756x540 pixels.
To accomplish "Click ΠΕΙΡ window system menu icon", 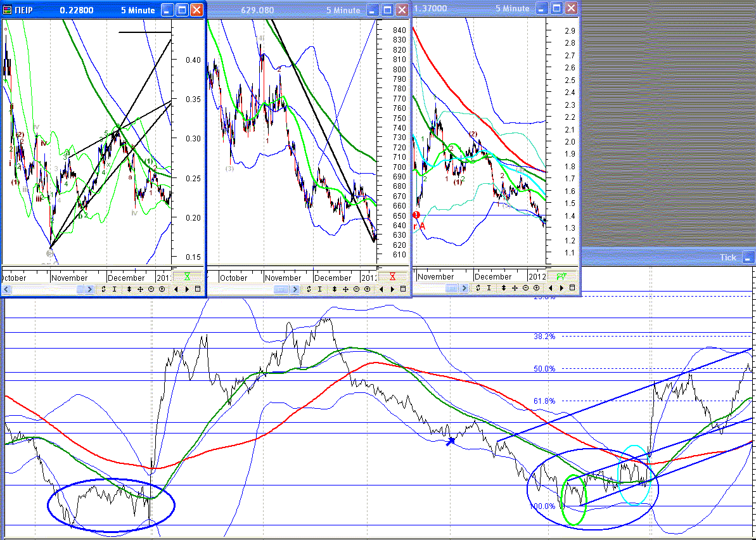I will [8, 10].
